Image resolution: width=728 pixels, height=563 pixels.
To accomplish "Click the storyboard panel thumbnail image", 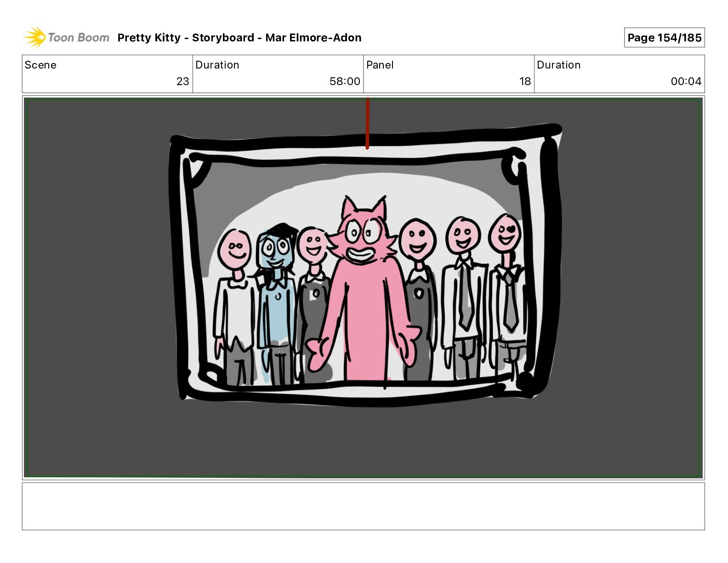I will 363,288.
